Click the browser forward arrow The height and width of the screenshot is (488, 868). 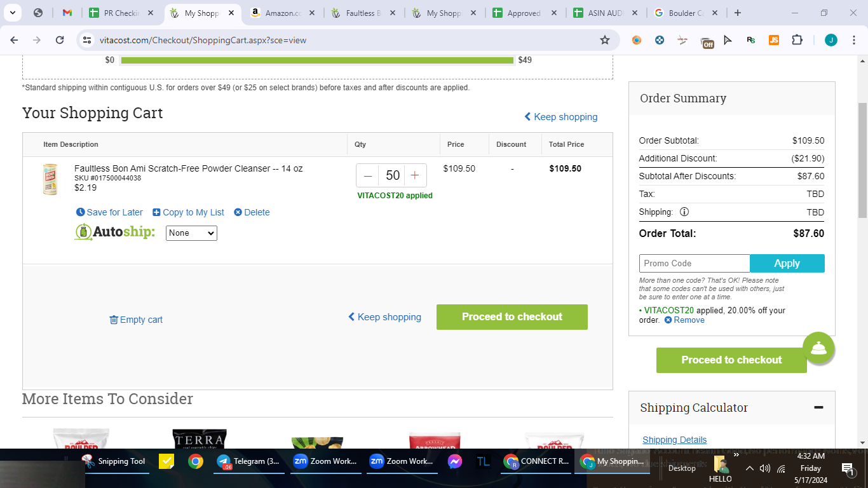[37, 40]
